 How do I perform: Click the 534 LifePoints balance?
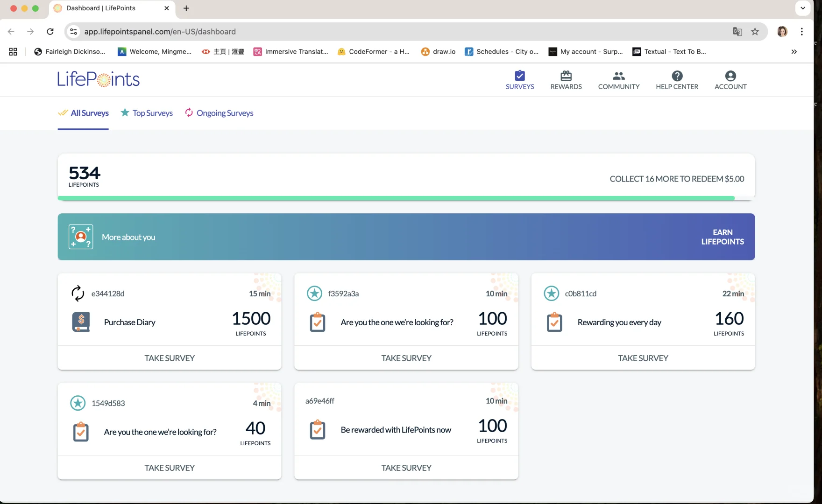[85, 176]
